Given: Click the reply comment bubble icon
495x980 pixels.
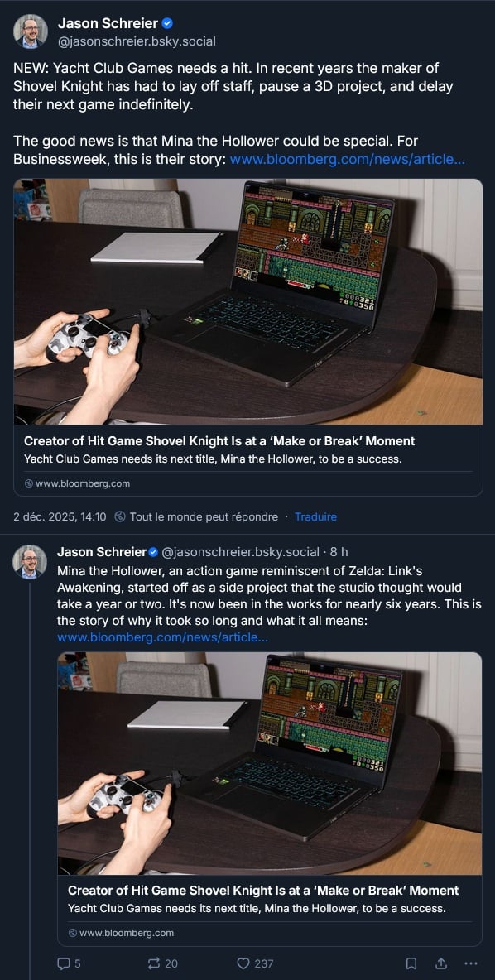Looking at the screenshot, I should 64,963.
